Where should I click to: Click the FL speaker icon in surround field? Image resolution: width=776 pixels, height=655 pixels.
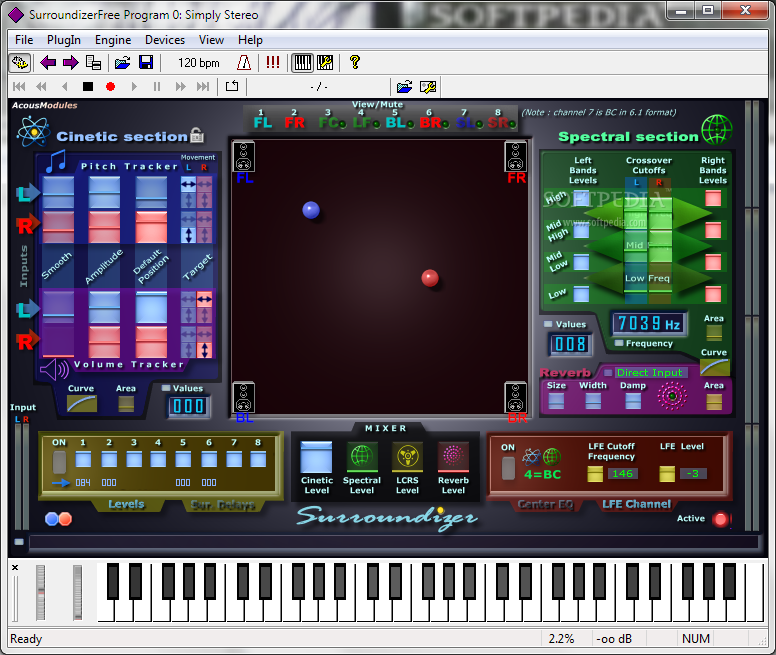pyautogui.click(x=243, y=157)
